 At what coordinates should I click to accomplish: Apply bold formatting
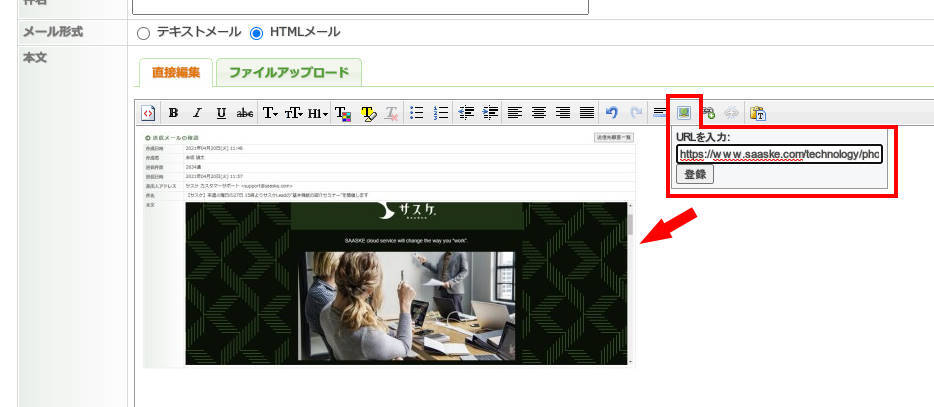[173, 113]
